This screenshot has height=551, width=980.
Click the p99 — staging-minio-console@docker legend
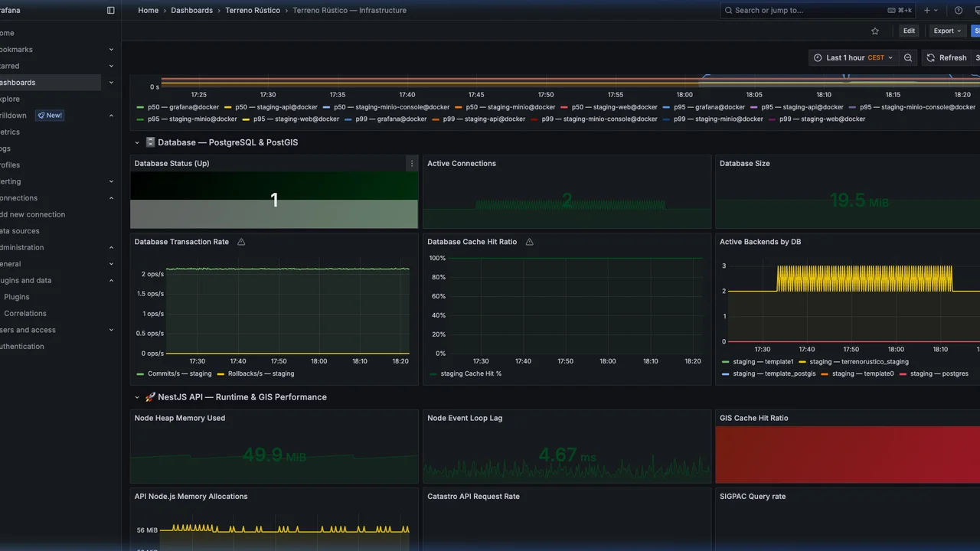point(599,119)
